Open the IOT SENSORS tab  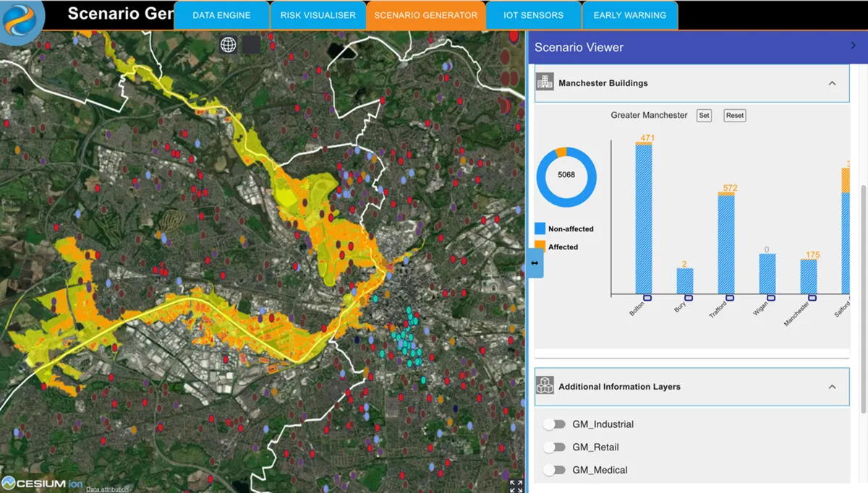(x=533, y=15)
